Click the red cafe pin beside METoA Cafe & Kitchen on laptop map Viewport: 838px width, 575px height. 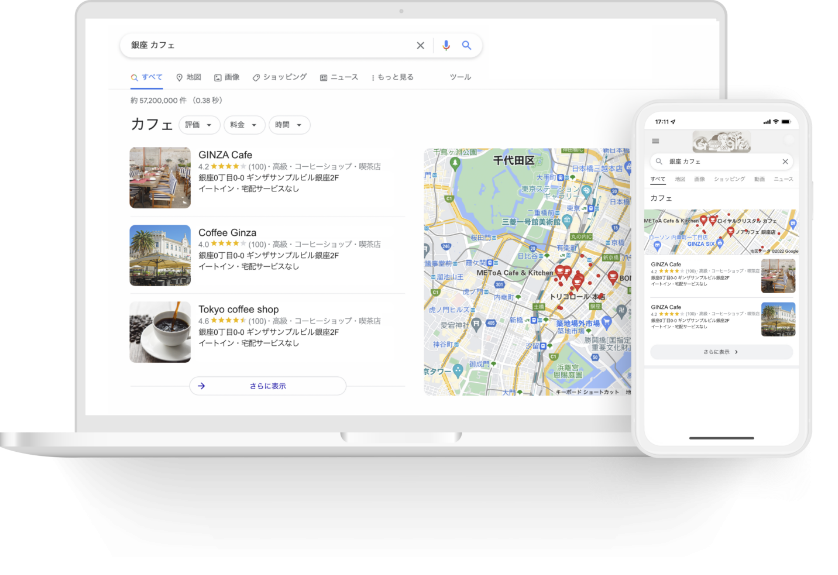click(x=560, y=271)
